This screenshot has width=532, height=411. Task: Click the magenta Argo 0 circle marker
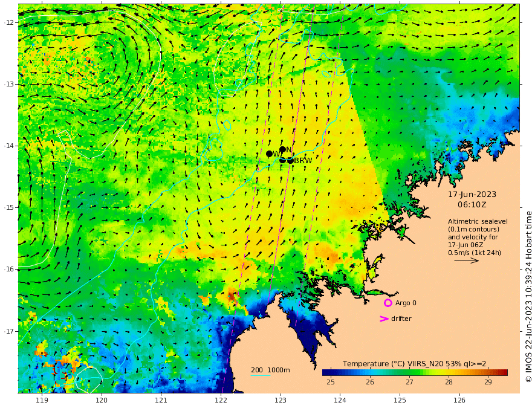pyautogui.click(x=388, y=303)
